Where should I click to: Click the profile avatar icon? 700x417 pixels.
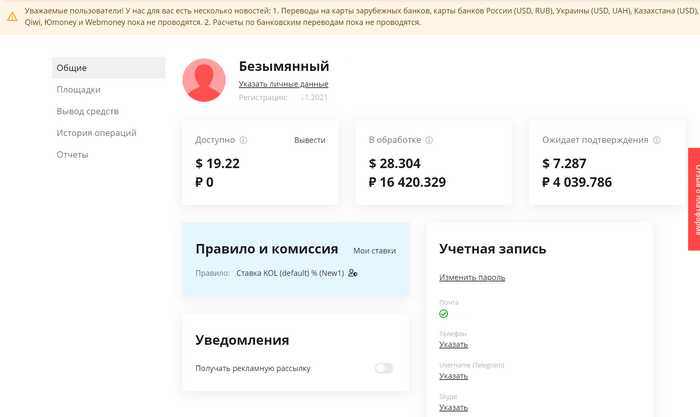coord(204,80)
